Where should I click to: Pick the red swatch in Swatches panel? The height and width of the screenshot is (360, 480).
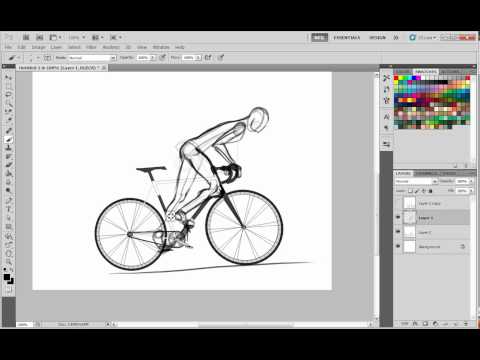(x=396, y=78)
